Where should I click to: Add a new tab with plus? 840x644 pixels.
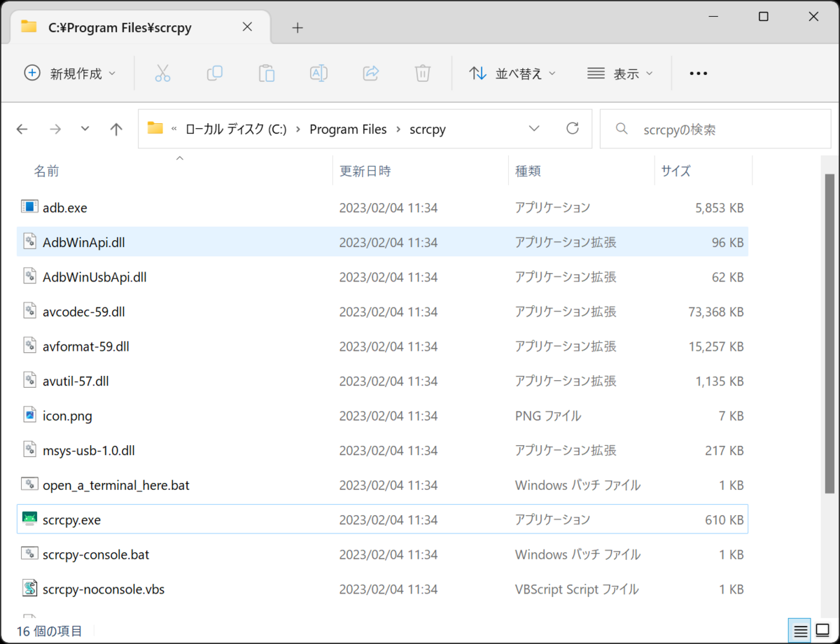297,27
